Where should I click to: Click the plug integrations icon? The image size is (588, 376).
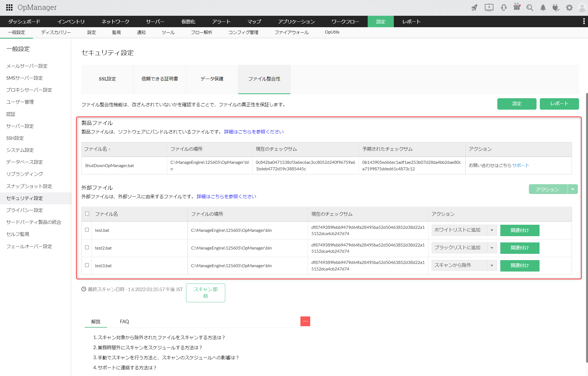(556, 8)
